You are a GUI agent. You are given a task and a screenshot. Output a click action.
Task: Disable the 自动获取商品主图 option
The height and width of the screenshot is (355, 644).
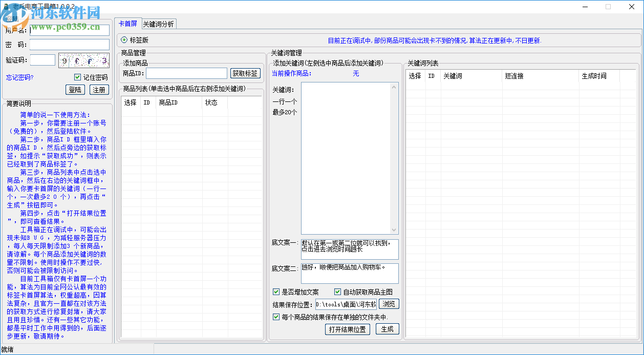coord(338,291)
